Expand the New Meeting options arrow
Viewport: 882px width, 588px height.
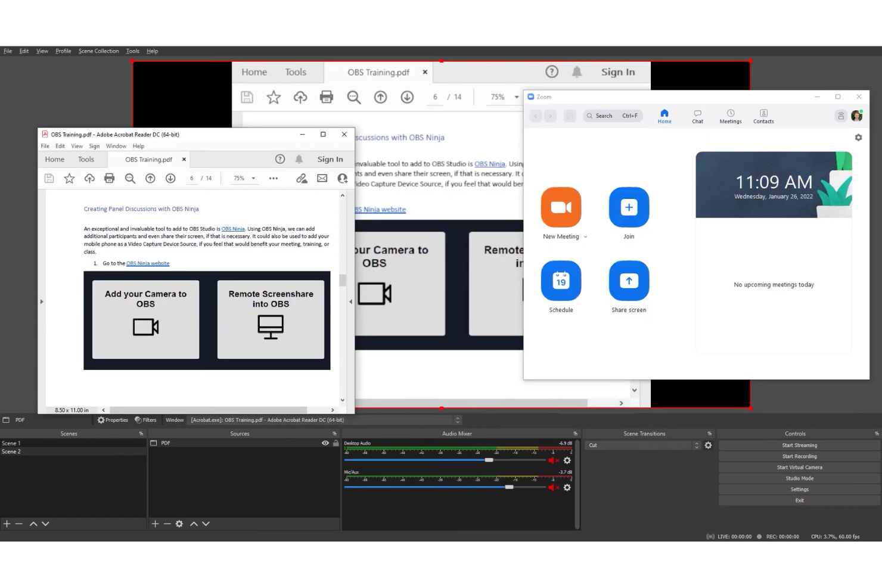584,236
